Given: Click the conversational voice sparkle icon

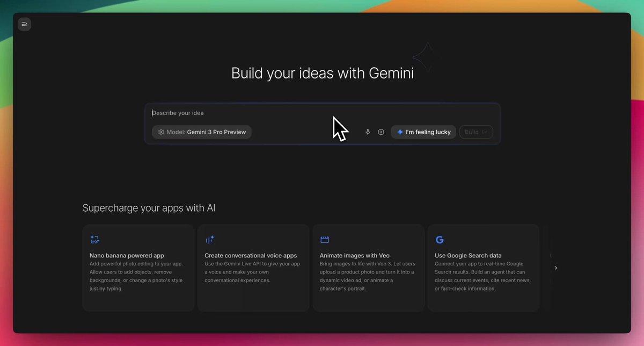Looking at the screenshot, I should (209, 240).
